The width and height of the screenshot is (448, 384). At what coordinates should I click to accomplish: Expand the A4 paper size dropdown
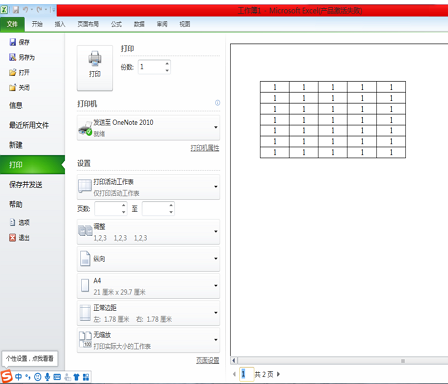coord(148,286)
